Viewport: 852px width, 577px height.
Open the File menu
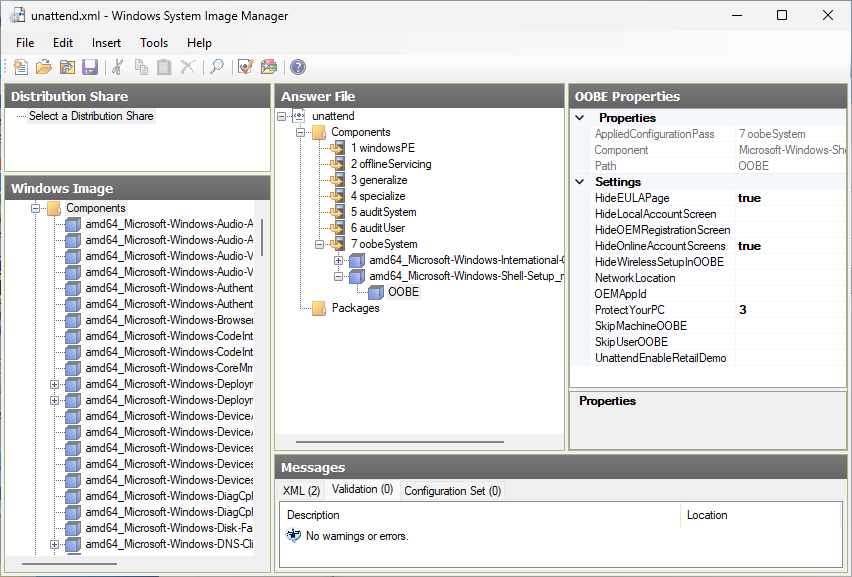pyautogui.click(x=25, y=43)
